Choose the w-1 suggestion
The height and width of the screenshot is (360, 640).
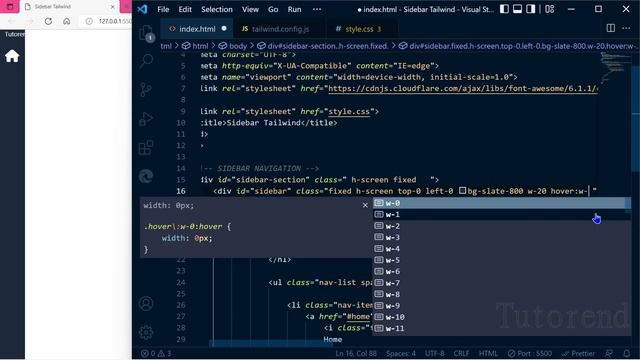[502, 214]
